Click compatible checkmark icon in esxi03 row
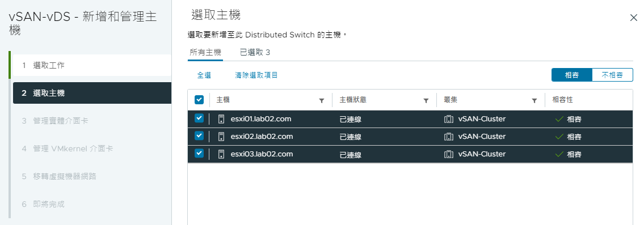 tap(559, 154)
